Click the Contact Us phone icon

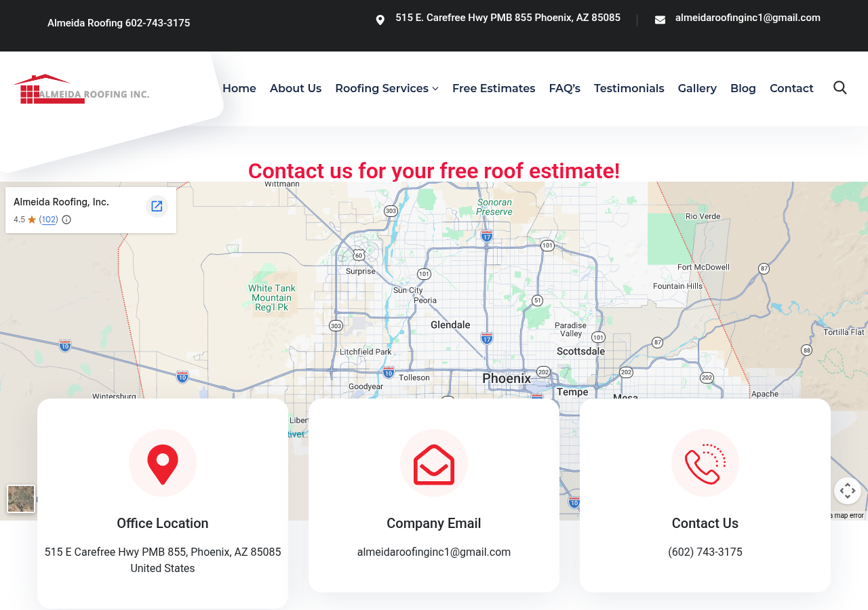705,463
